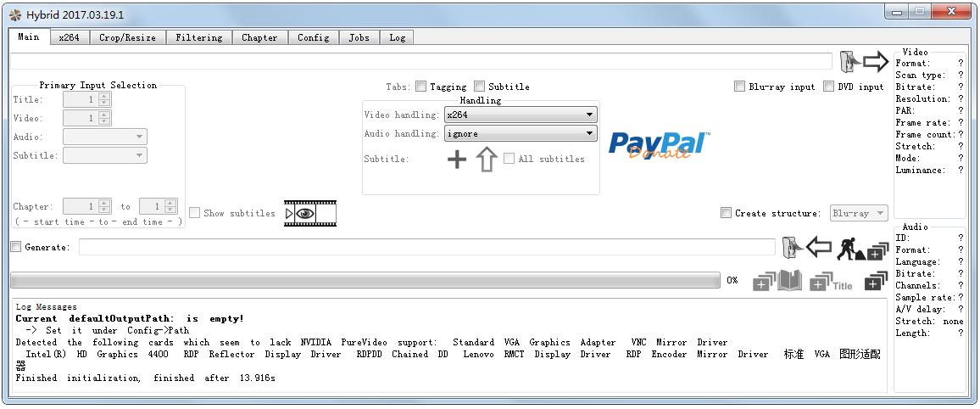The image size is (980, 409).
Task: Click the output file browse icon
Action: click(790, 247)
